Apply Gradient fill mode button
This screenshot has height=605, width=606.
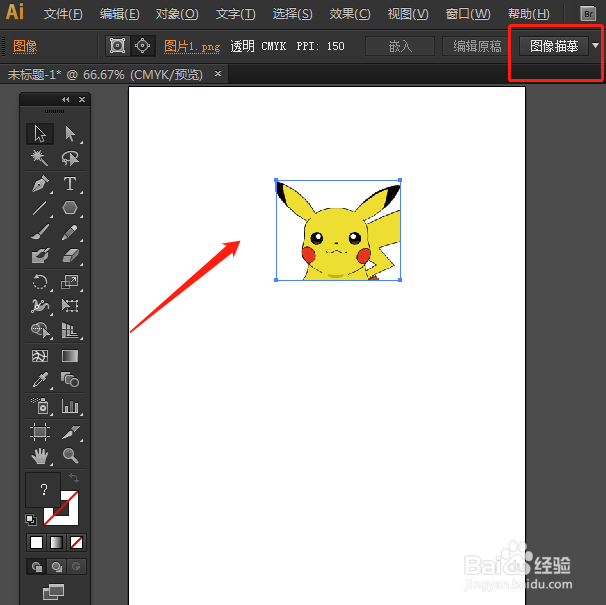[56, 542]
